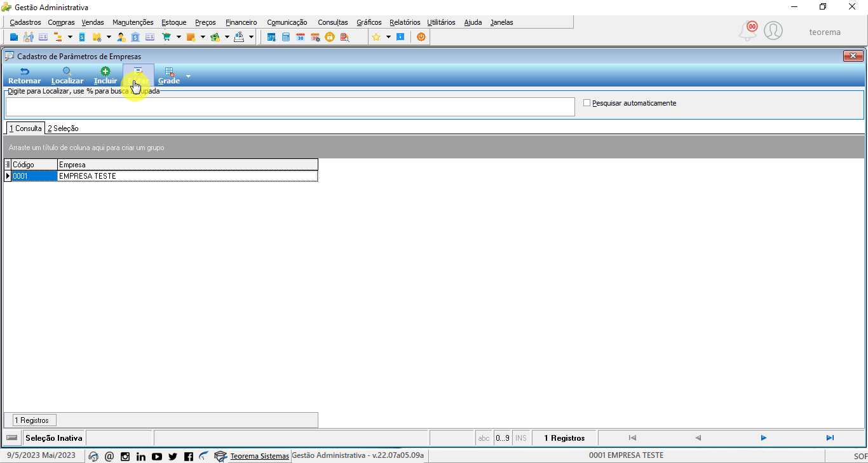Click the headset support icon
This screenshot has height=463, width=868.
(93, 456)
